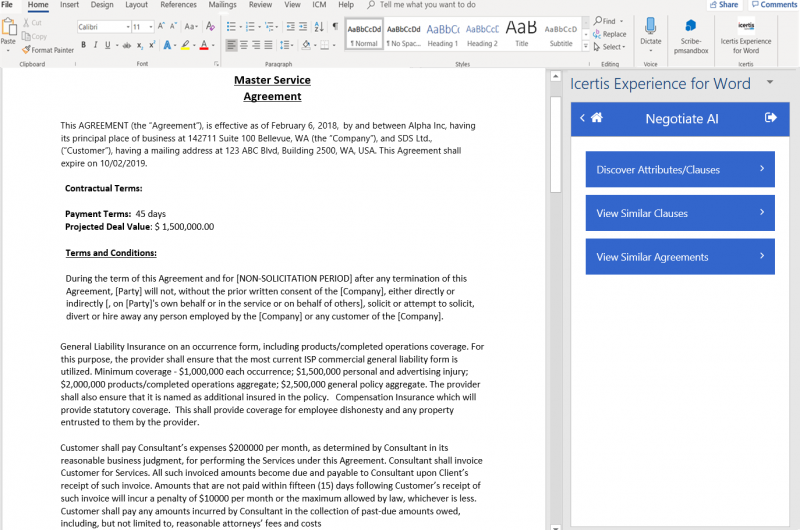Apply yellow text highlight color
Screen dimensions: 800x530
[x=186, y=45]
